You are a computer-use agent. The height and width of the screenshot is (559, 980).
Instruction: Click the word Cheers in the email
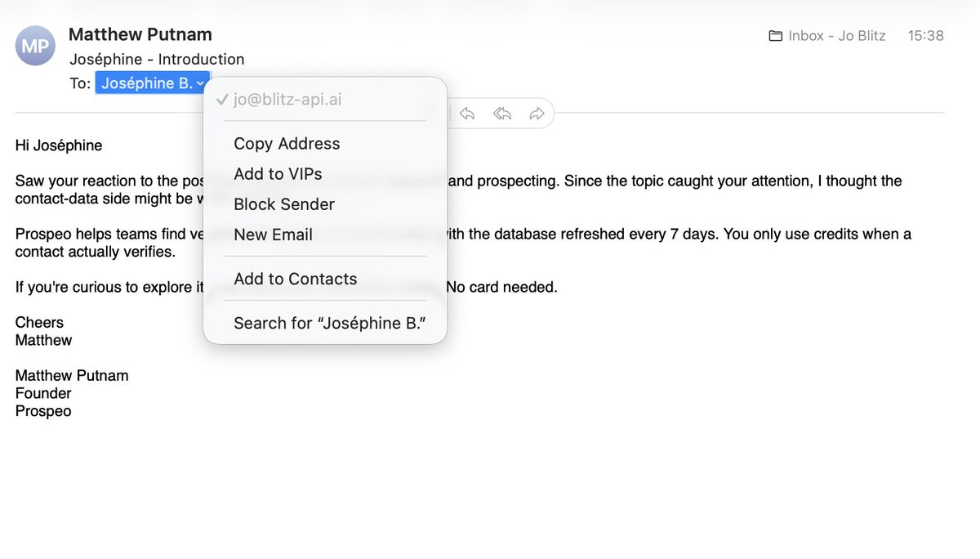coord(39,322)
